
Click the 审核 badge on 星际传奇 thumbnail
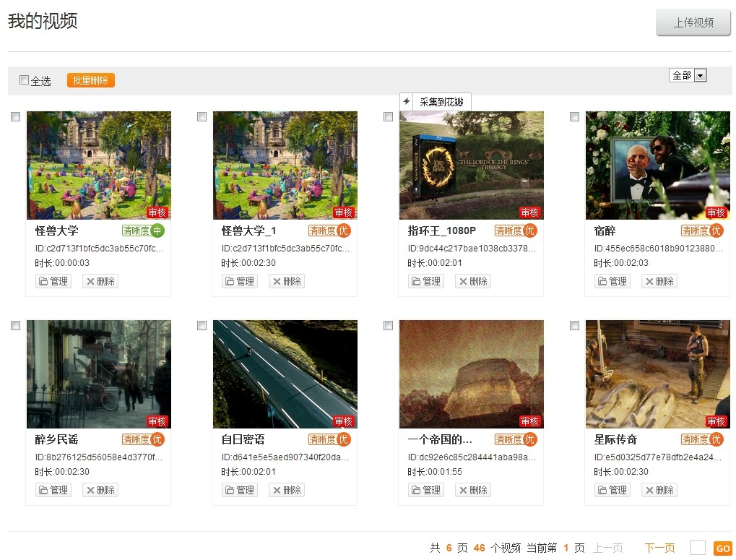click(x=716, y=421)
